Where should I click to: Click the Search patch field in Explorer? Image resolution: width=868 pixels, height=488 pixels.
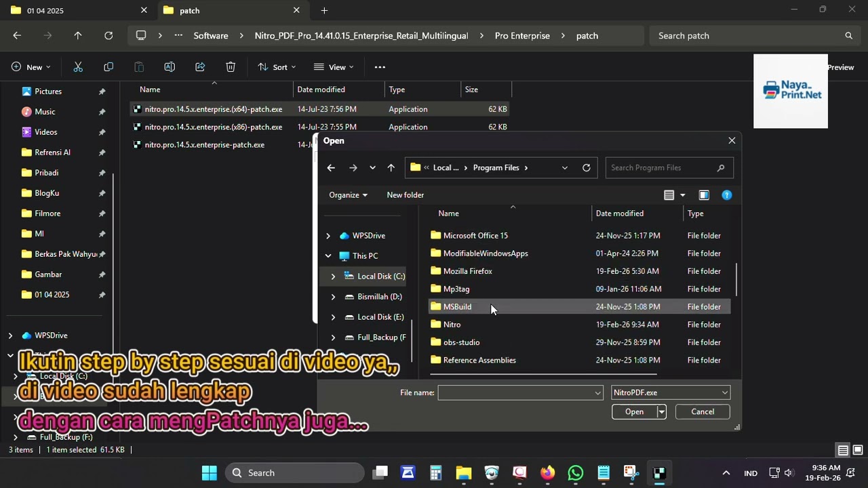(x=753, y=35)
